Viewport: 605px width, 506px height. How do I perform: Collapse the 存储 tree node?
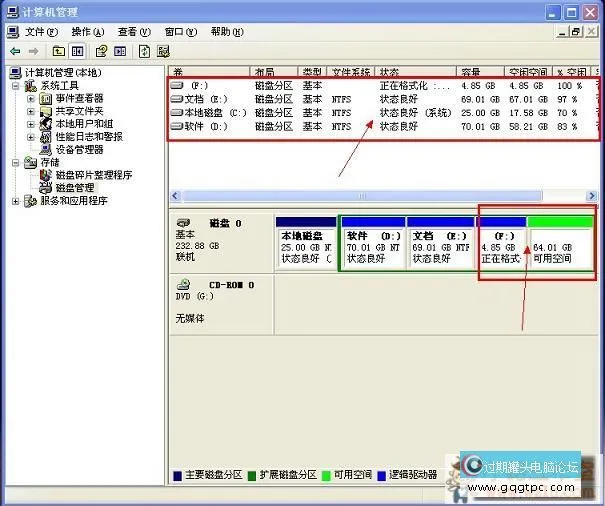point(16,162)
